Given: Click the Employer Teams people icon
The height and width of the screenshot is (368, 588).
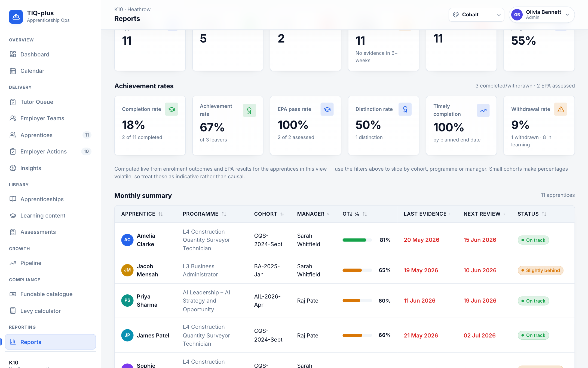Looking at the screenshot, I should pos(13,118).
